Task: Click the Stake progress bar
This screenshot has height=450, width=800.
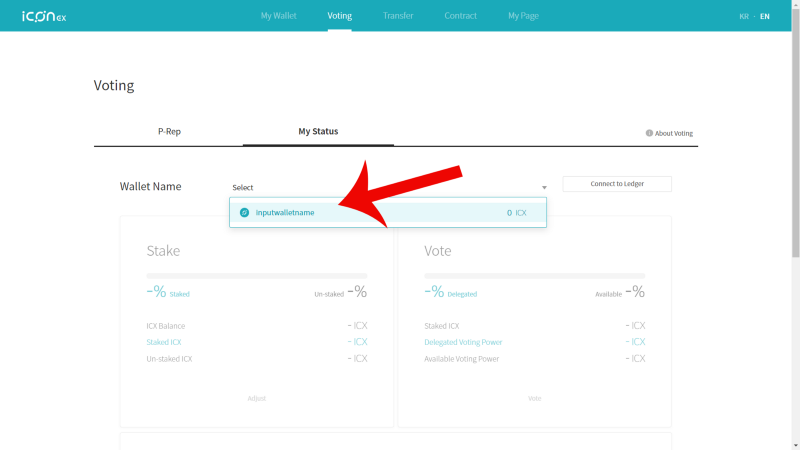Action: [x=257, y=276]
